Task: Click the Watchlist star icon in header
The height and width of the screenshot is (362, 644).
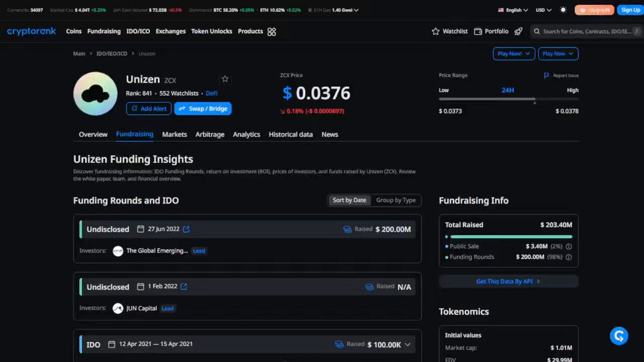Action: coord(436,32)
